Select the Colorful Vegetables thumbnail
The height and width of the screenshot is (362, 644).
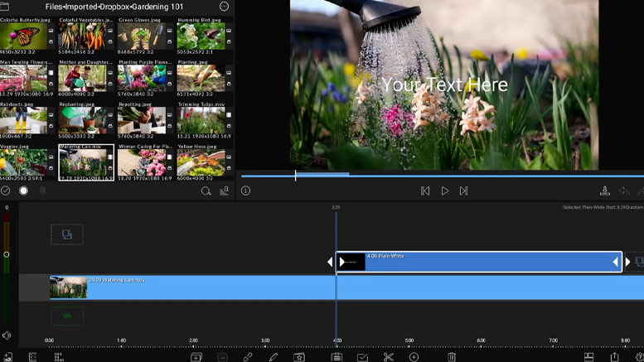pyautogui.click(x=83, y=36)
